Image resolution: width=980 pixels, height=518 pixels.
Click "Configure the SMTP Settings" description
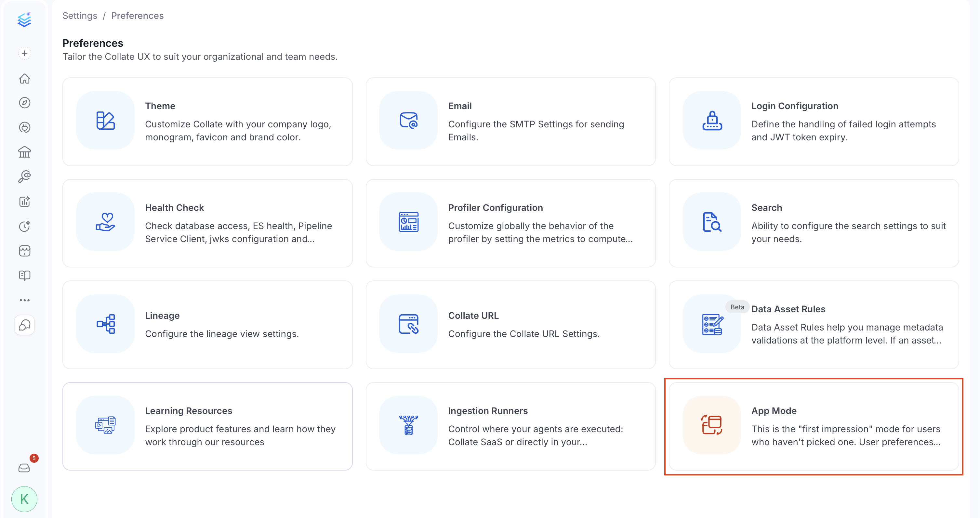536,131
